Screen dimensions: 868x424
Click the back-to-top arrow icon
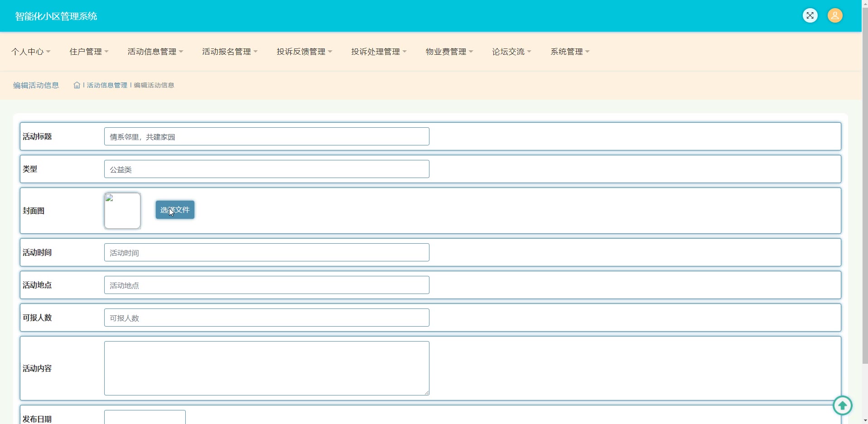(x=843, y=405)
